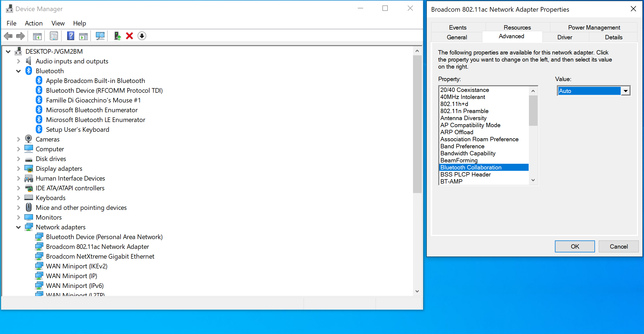Switch to the Power Management tab

click(x=594, y=27)
